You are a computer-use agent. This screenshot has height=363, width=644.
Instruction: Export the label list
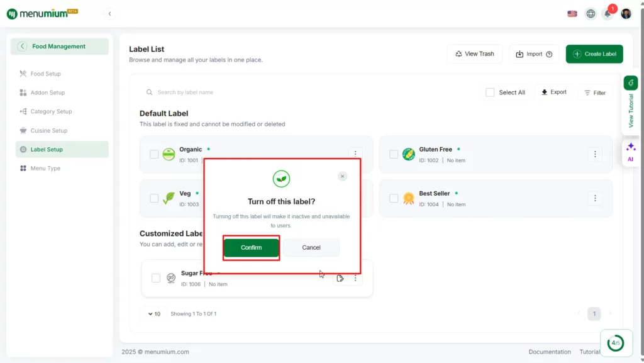tap(553, 92)
